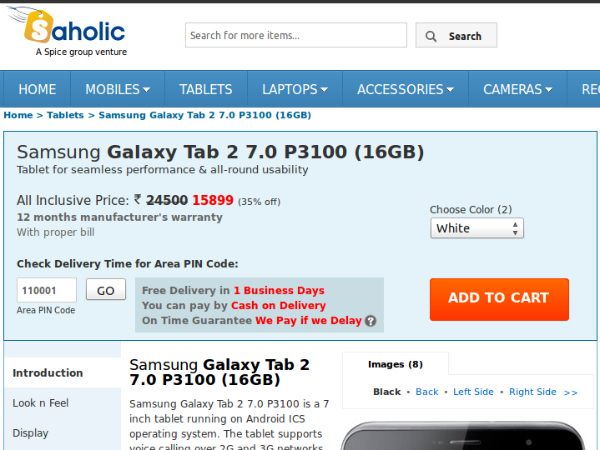
Task: Open the Display section tab
Action: (x=30, y=433)
